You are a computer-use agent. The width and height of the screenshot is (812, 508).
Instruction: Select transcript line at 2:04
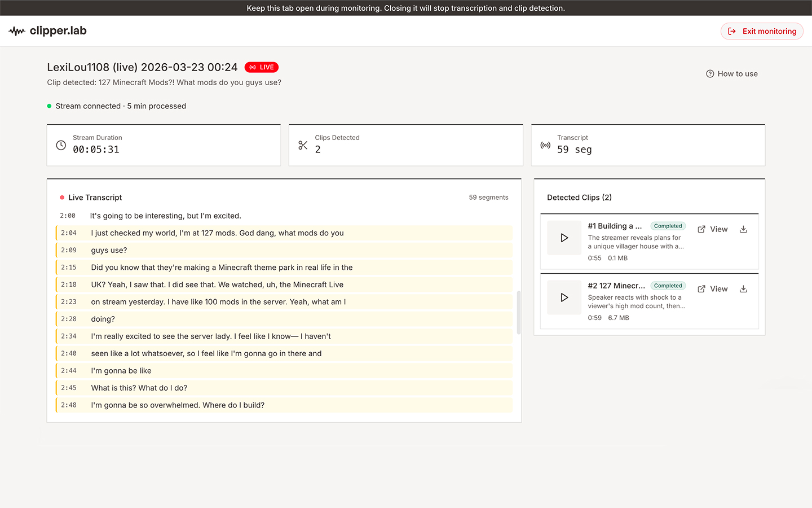(217, 233)
